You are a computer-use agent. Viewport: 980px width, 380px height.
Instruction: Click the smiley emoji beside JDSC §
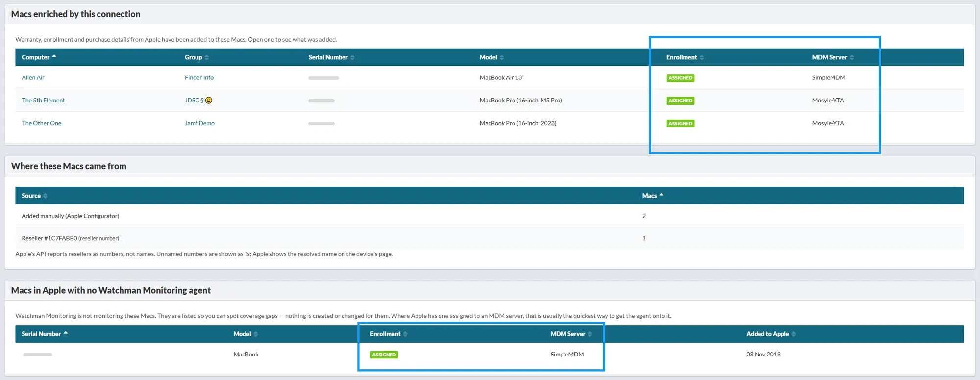click(209, 100)
